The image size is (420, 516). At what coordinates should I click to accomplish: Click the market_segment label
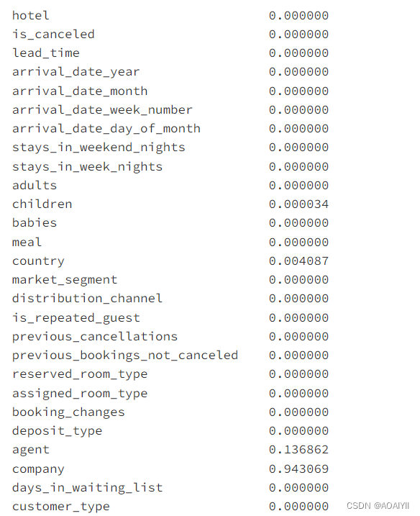coord(65,280)
